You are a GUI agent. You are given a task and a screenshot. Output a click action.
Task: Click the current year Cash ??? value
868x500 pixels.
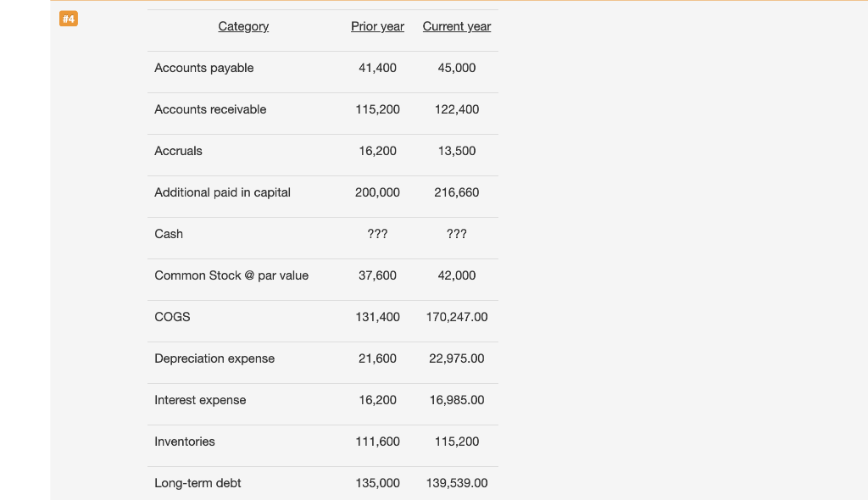[456, 234]
